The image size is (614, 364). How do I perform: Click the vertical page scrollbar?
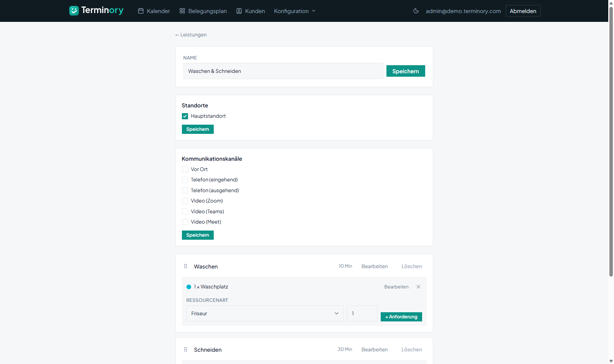click(x=611, y=142)
